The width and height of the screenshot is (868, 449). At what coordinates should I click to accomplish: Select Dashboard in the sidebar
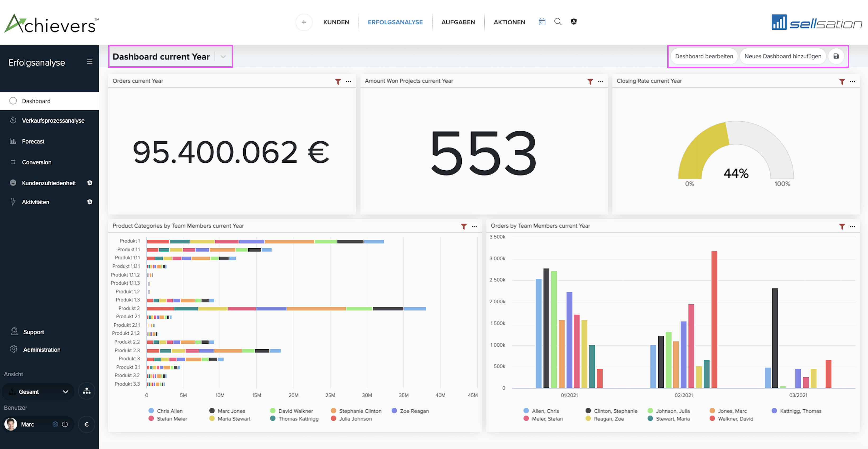click(x=49, y=101)
